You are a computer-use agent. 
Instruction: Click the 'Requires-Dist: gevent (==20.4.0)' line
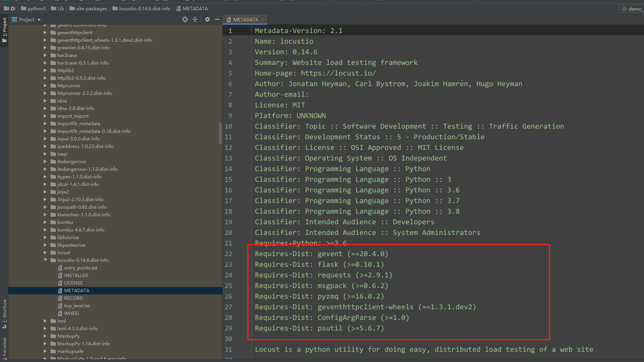tap(321, 254)
